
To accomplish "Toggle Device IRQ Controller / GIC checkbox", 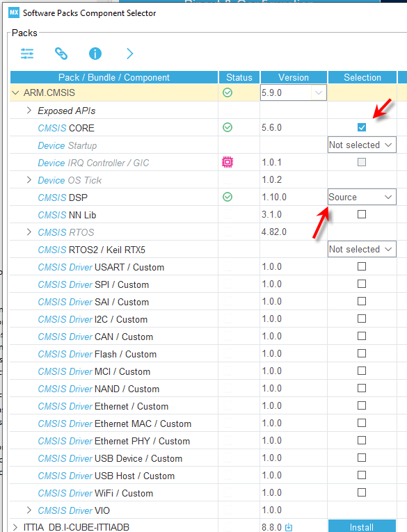I will tap(362, 162).
